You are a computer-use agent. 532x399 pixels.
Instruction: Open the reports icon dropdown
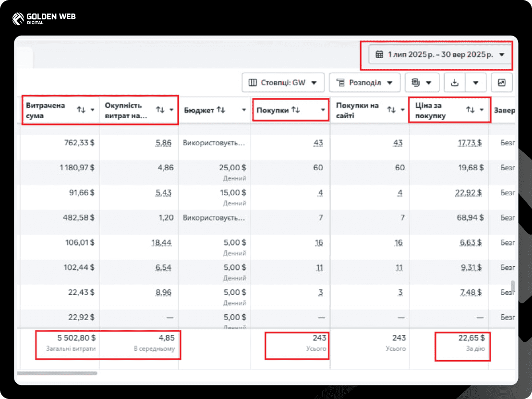422,83
